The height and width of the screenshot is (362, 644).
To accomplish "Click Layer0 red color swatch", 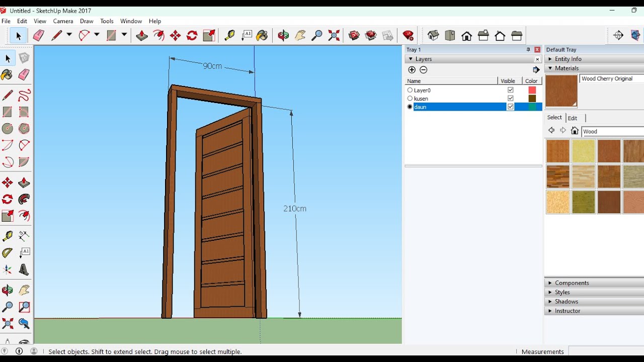I will (532, 90).
